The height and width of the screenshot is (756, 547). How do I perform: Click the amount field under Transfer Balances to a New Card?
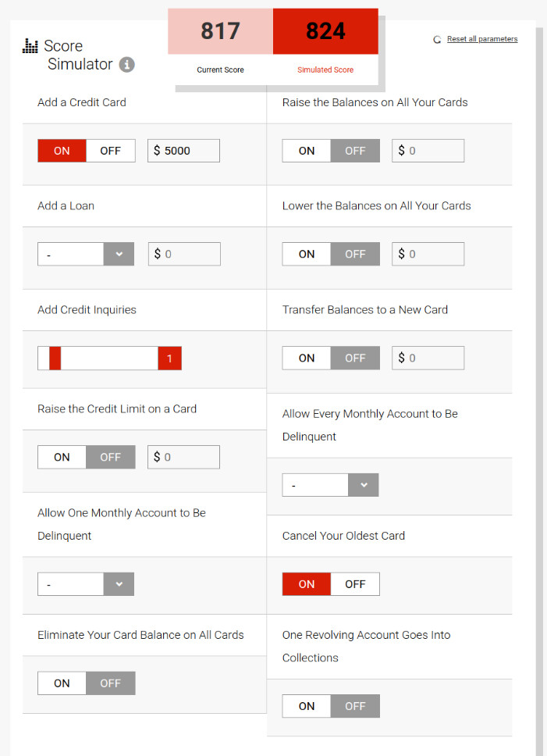[428, 358]
